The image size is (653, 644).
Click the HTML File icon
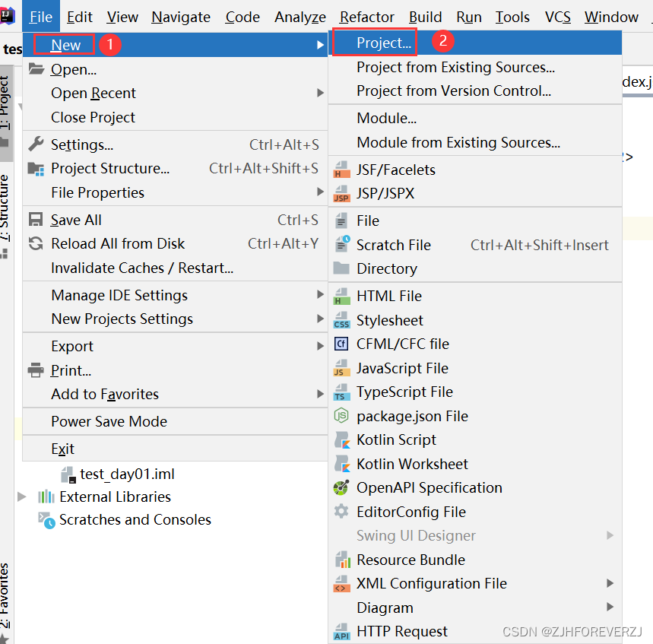point(341,297)
